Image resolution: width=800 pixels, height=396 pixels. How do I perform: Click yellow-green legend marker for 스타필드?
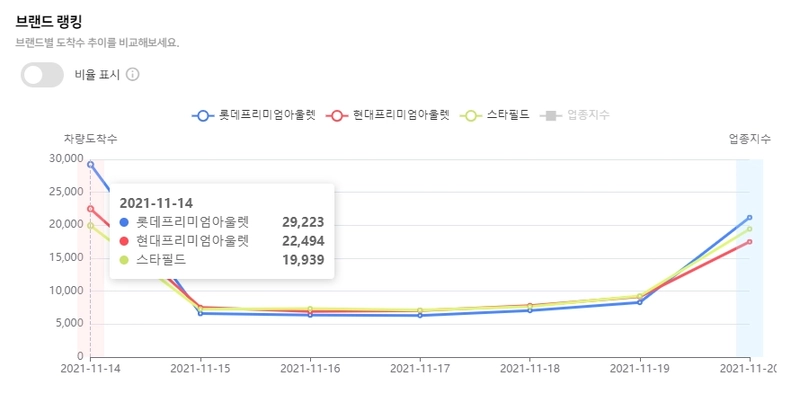[x=471, y=115]
